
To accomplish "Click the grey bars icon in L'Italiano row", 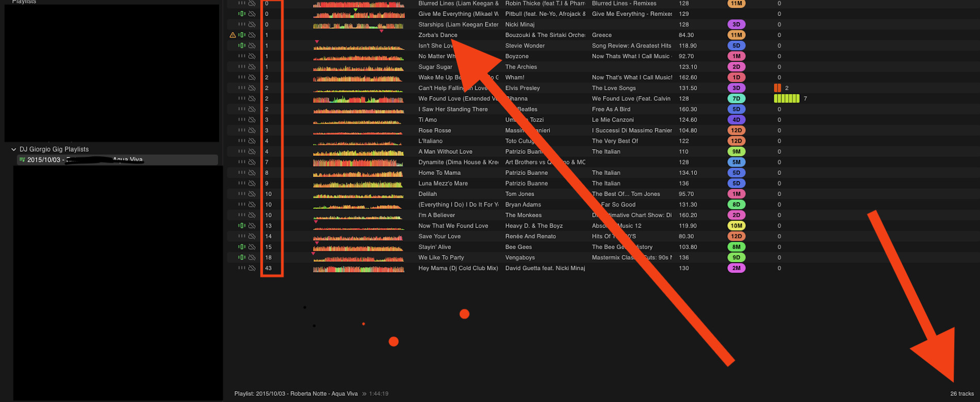I will point(242,141).
